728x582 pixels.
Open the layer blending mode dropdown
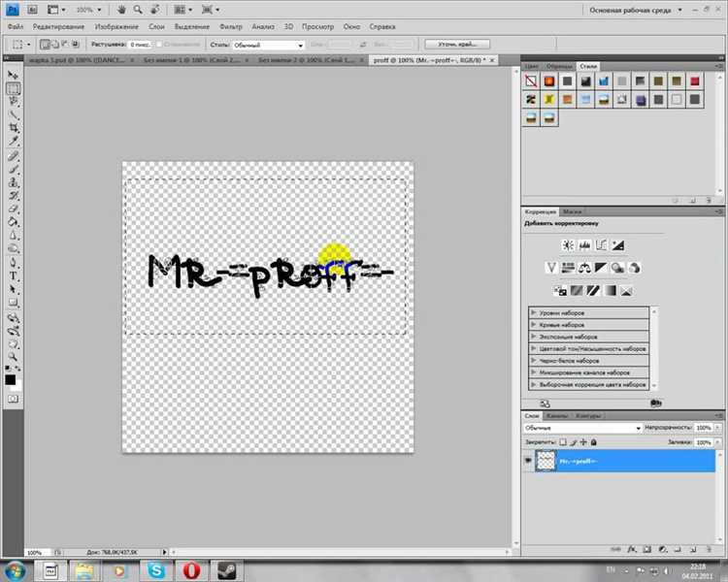click(x=582, y=427)
